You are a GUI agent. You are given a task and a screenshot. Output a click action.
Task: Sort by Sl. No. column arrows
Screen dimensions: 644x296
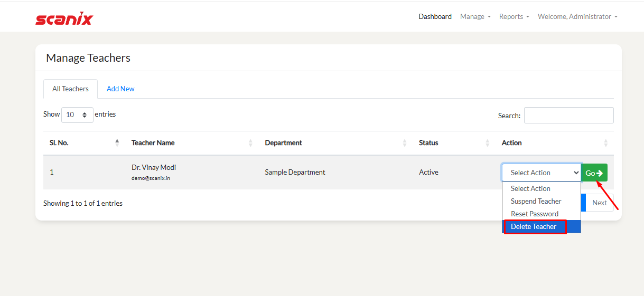click(117, 142)
